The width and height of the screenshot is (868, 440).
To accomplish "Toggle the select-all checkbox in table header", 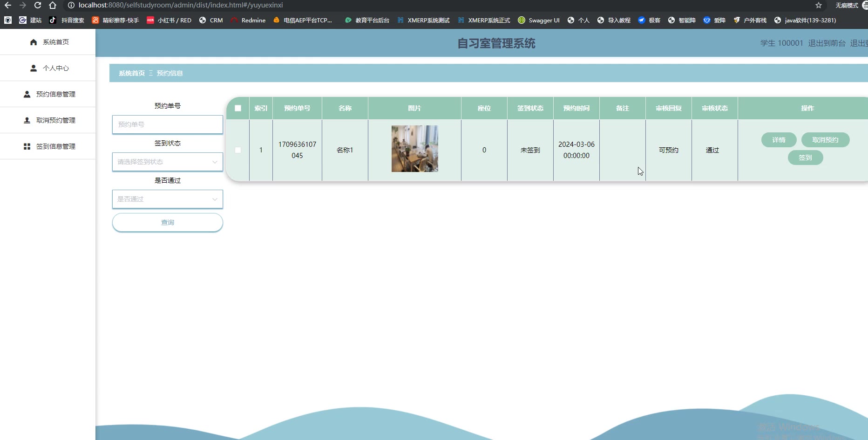I will click(238, 108).
